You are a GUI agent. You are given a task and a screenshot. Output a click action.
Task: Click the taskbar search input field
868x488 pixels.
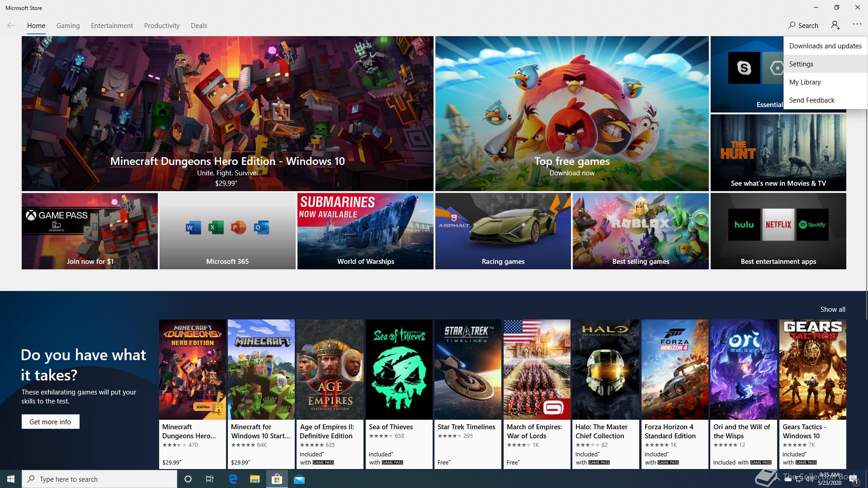coord(99,479)
